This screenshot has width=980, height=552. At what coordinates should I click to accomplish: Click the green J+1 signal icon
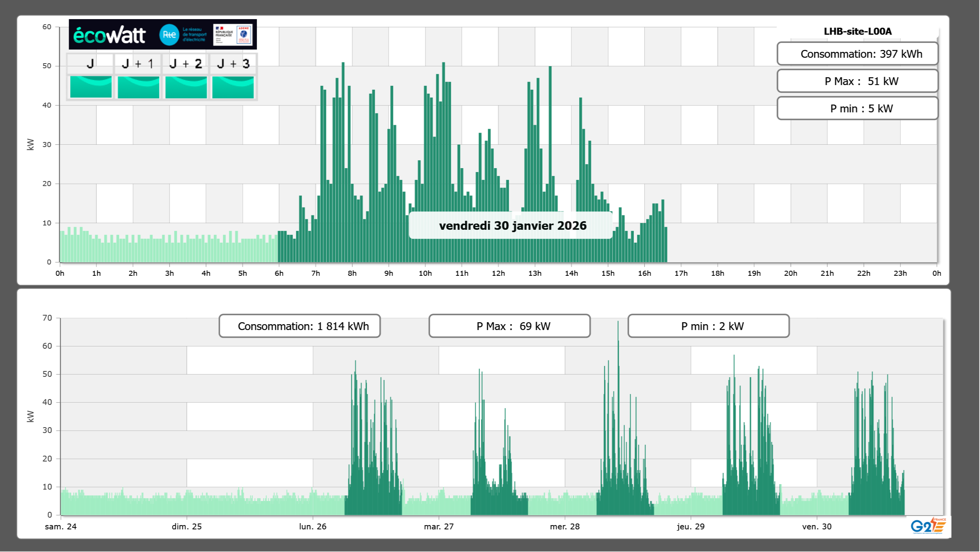tap(138, 87)
